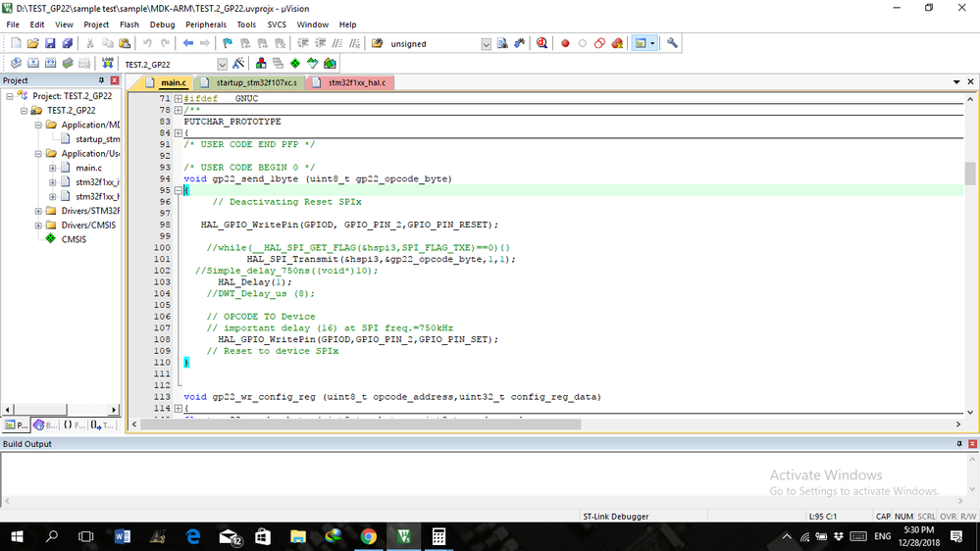Click the Indent selection icon

[x=303, y=44]
